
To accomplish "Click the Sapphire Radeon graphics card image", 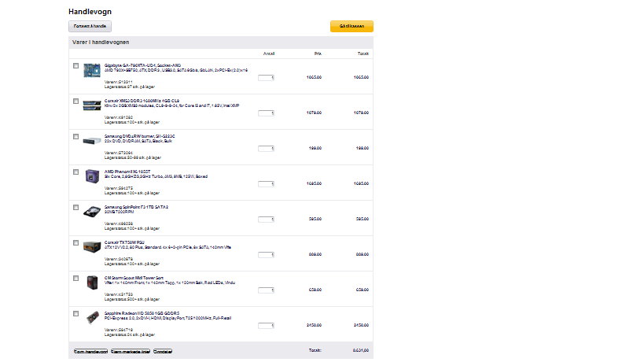I will tap(93, 318).
